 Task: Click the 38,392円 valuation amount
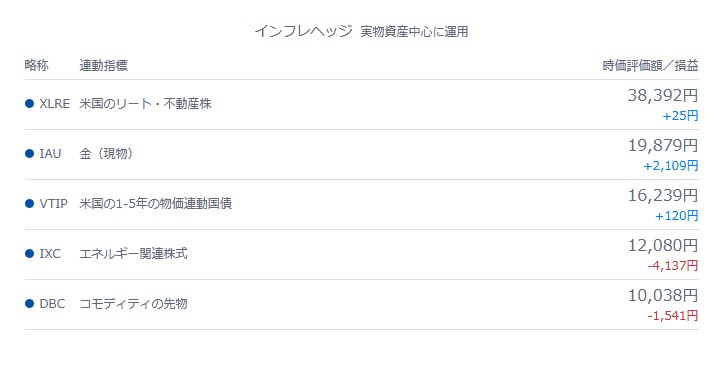point(663,96)
